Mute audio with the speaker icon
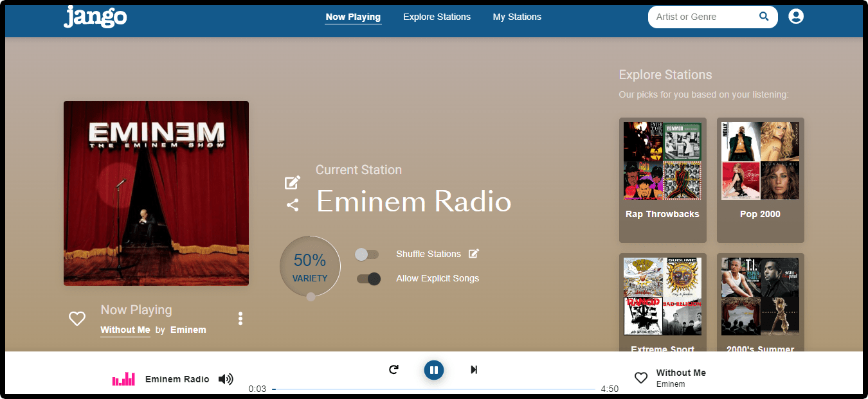The width and height of the screenshot is (868, 399). point(226,379)
